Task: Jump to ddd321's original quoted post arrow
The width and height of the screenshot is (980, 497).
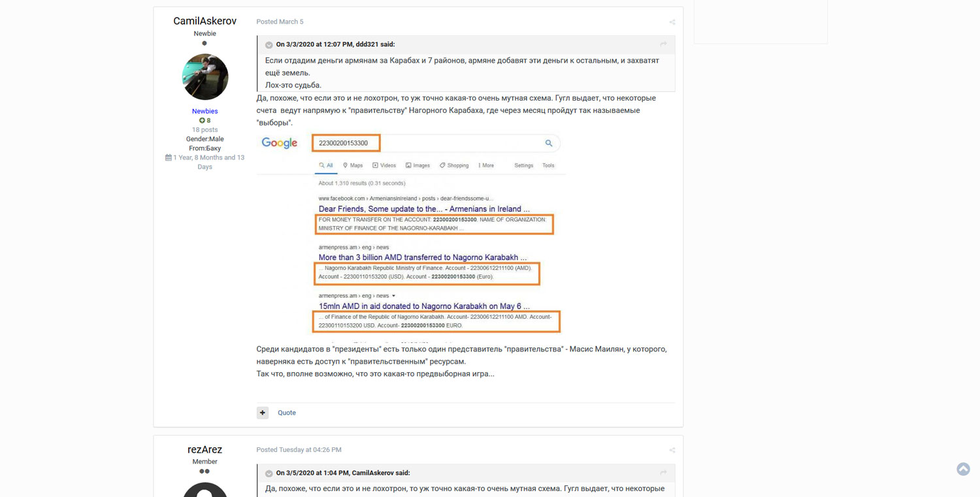Action: (664, 44)
